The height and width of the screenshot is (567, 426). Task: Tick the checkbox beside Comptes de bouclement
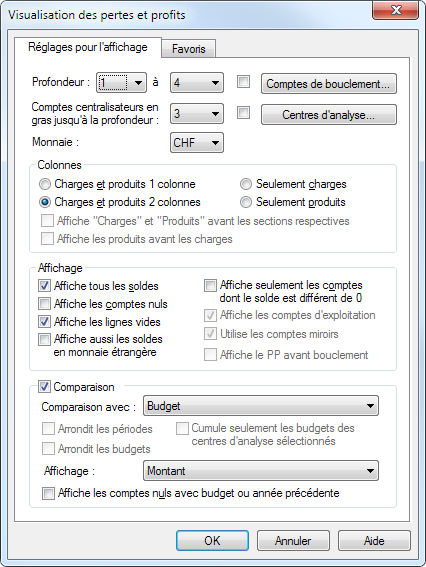tap(243, 81)
